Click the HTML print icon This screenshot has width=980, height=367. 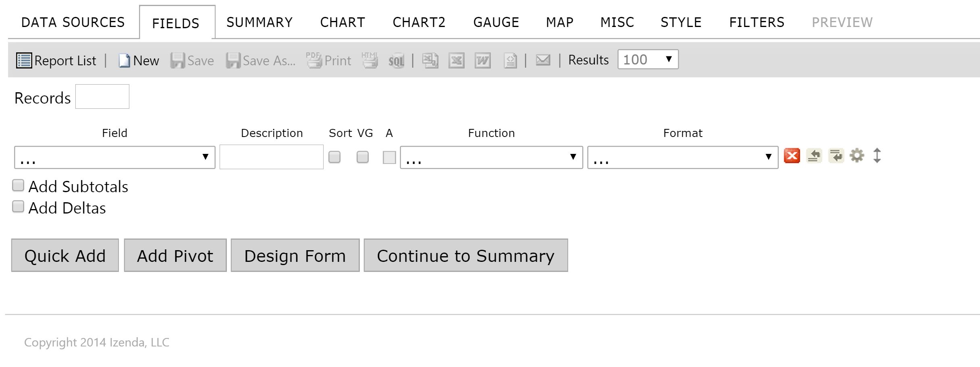pos(370,60)
